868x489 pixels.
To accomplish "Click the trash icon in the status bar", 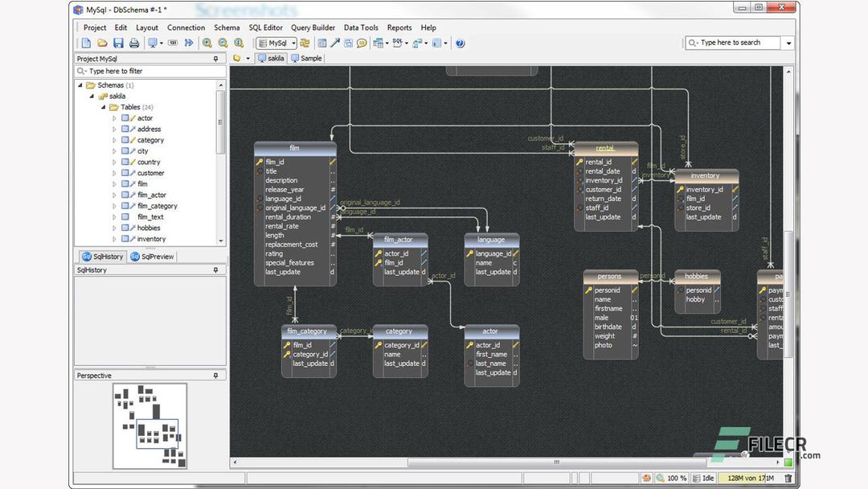I will pos(788,478).
